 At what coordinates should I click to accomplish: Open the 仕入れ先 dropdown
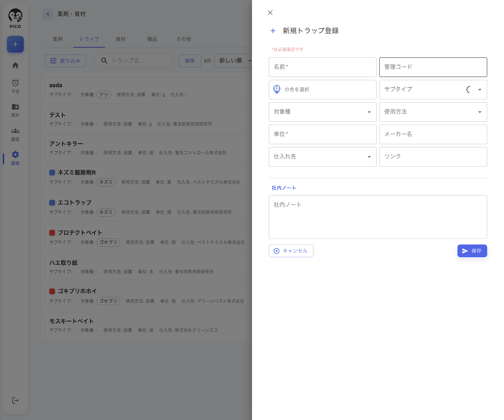click(x=323, y=157)
